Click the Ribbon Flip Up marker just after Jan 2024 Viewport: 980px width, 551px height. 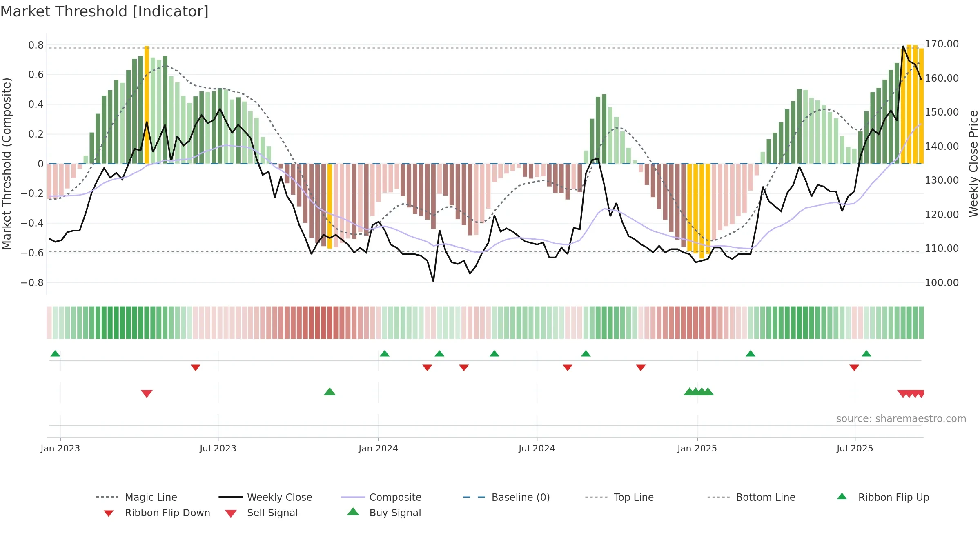click(x=384, y=353)
